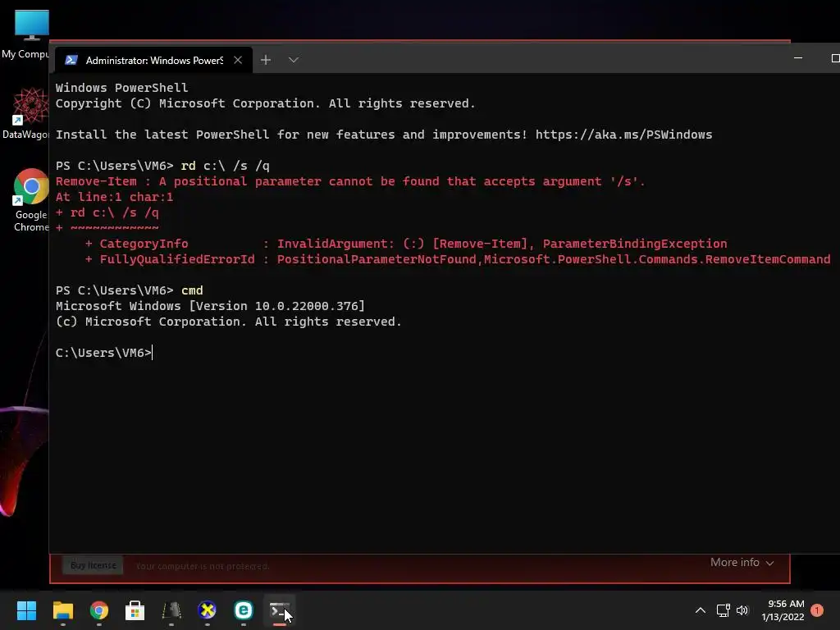Click the 'rd c:\ /s /q' command text

[225, 166]
